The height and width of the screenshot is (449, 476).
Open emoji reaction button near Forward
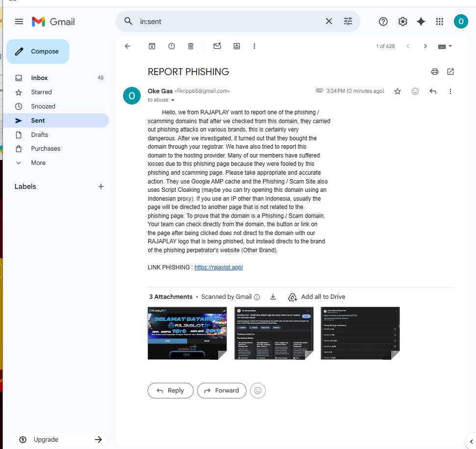tap(258, 391)
